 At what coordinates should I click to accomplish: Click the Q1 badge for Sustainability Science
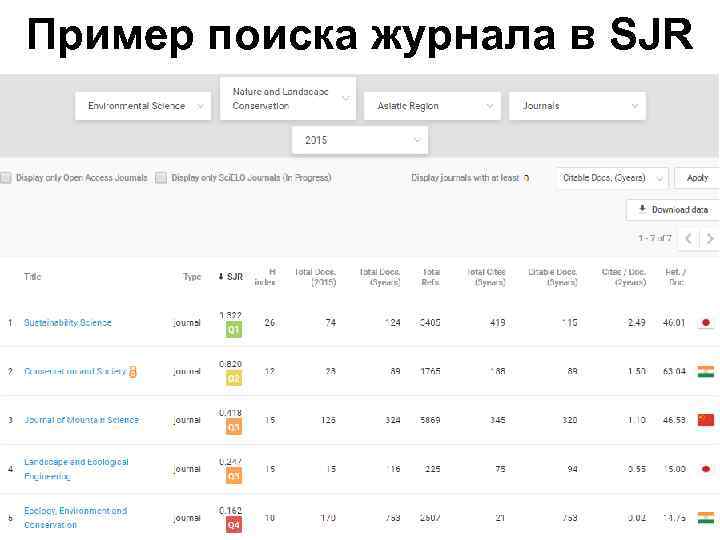(233, 330)
